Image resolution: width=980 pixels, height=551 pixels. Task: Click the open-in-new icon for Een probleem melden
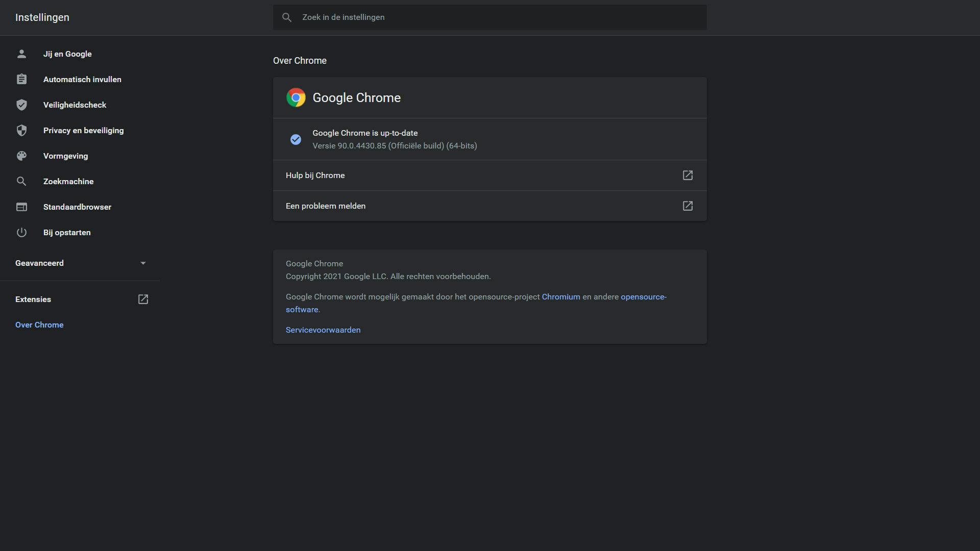click(x=688, y=206)
